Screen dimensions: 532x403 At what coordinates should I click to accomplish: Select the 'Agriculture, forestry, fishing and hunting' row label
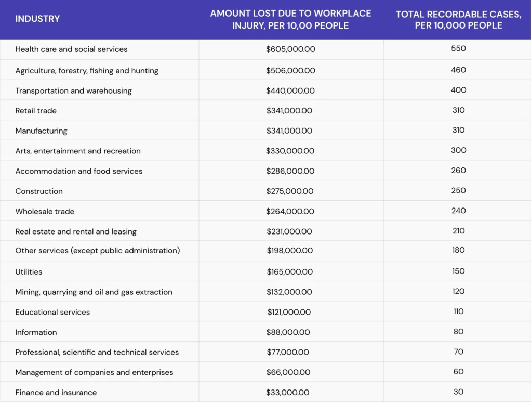click(87, 71)
